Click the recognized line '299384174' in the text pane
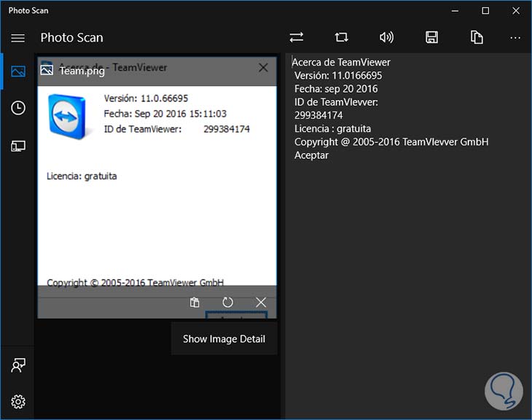 [x=318, y=115]
